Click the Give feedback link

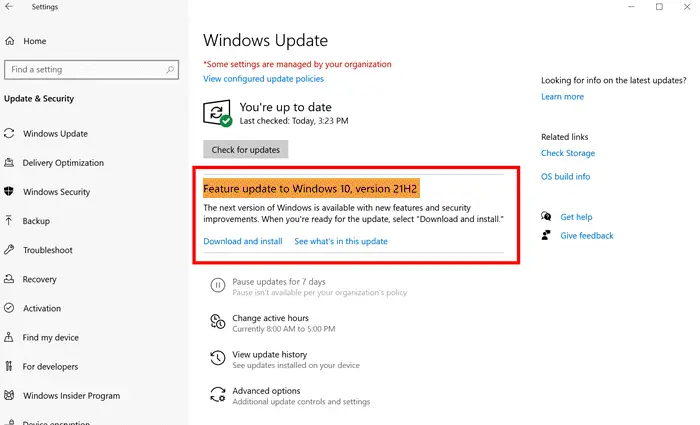tap(587, 236)
